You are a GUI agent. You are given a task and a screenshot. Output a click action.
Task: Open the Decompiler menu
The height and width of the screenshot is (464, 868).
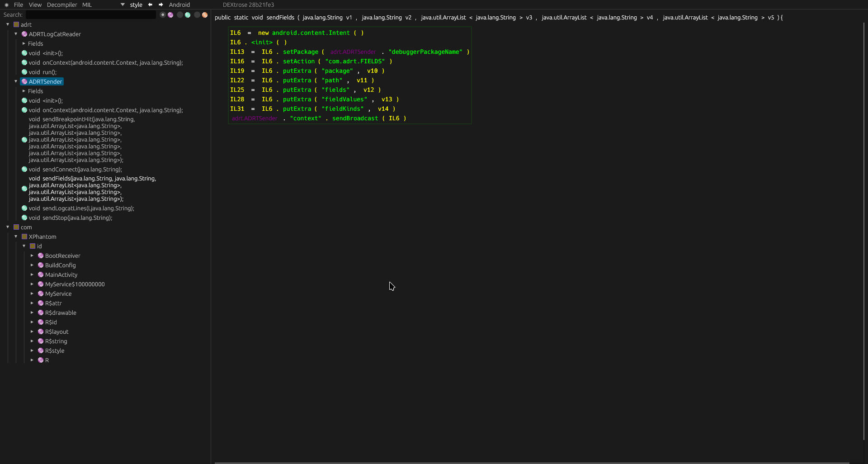(x=62, y=5)
